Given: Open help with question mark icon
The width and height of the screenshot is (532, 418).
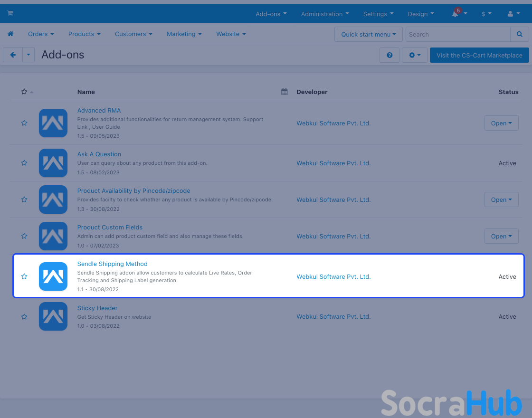Looking at the screenshot, I should click(x=389, y=55).
